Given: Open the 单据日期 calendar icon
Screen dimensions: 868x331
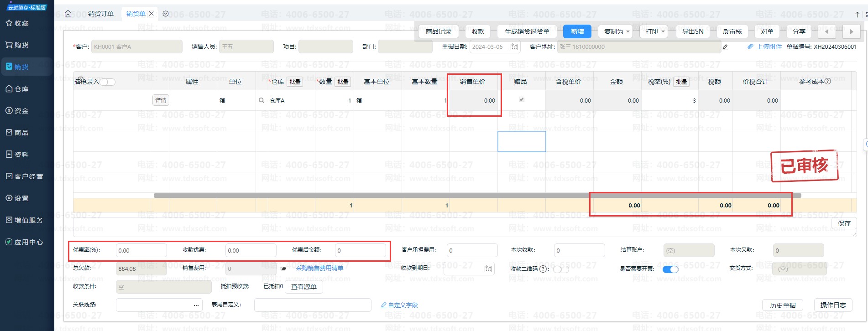Looking at the screenshot, I should point(514,47).
